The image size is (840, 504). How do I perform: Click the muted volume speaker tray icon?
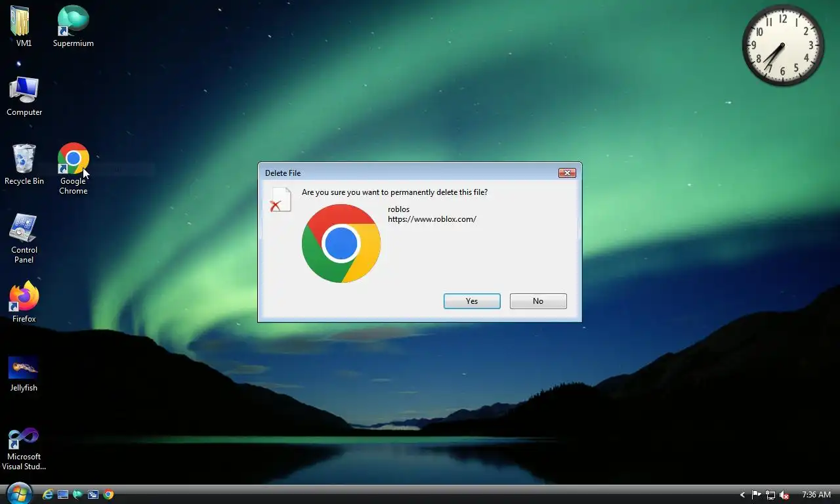click(x=785, y=495)
